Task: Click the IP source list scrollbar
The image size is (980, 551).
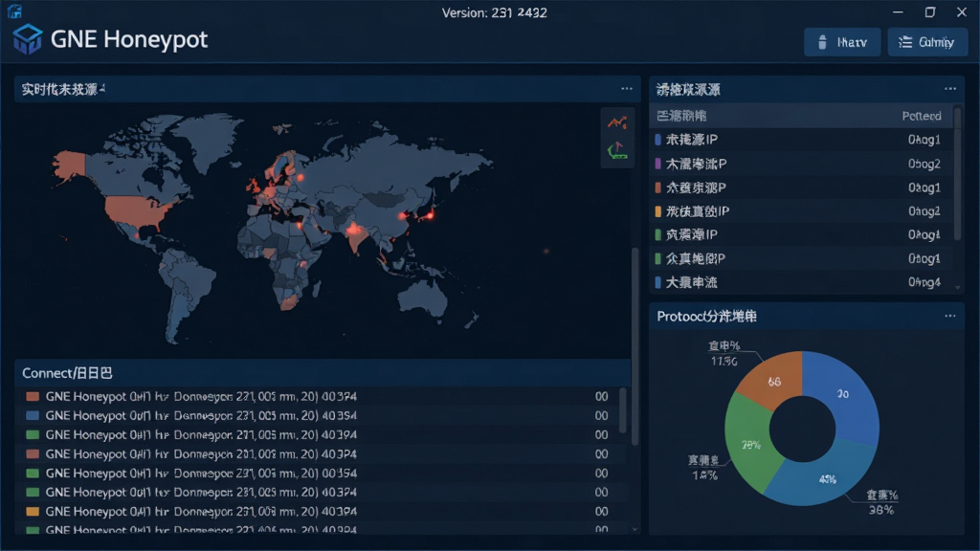Action: point(957,173)
